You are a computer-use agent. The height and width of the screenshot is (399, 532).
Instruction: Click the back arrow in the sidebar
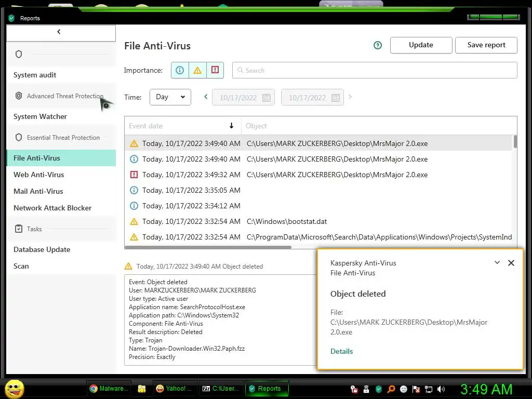point(59,32)
